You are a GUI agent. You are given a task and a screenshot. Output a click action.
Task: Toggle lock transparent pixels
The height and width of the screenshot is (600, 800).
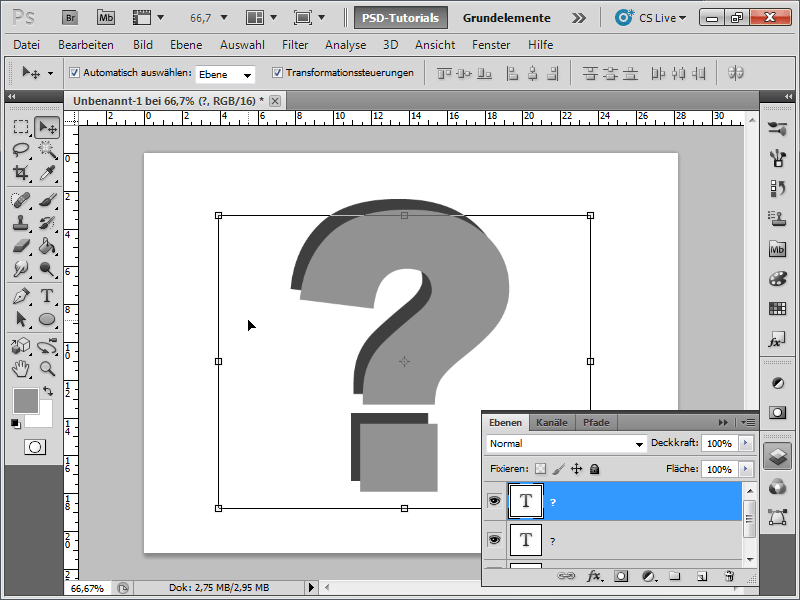[x=540, y=468]
